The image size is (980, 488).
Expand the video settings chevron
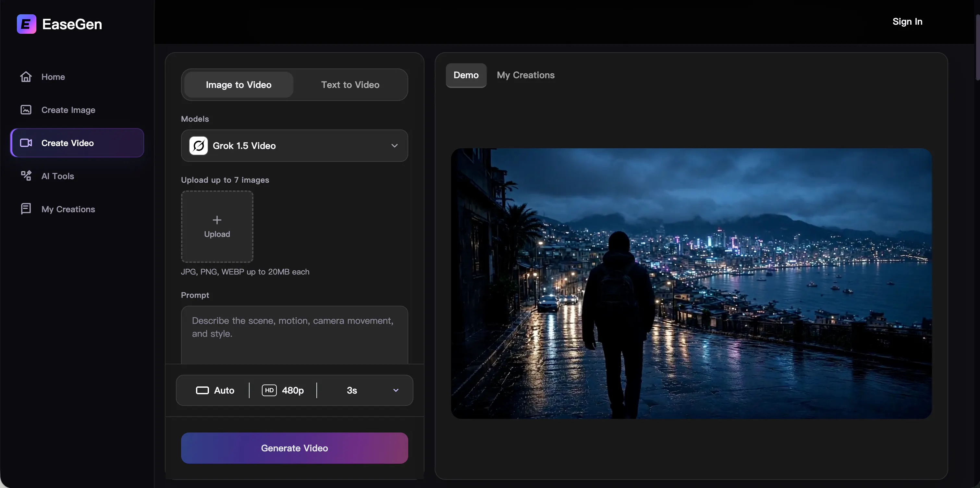click(x=396, y=390)
